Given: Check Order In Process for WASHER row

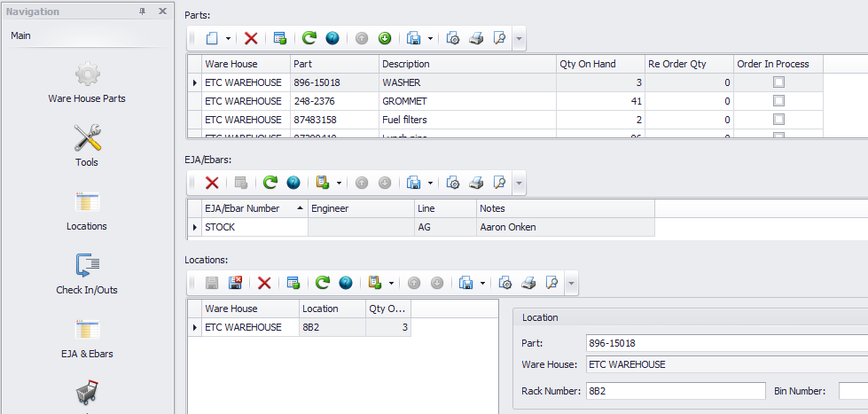Looking at the screenshot, I should click(x=778, y=82).
